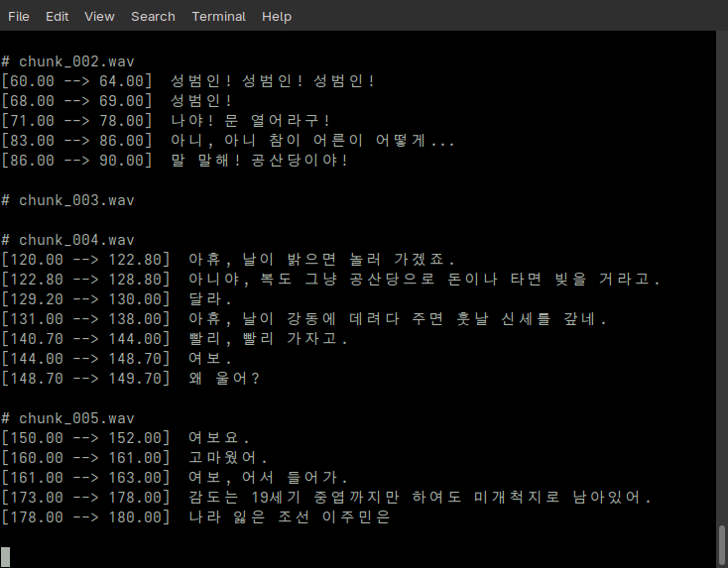Screen dimensions: 728x568
Task: Click the timestamp '[148.70 --> 149.70]'
Action: (x=85, y=379)
